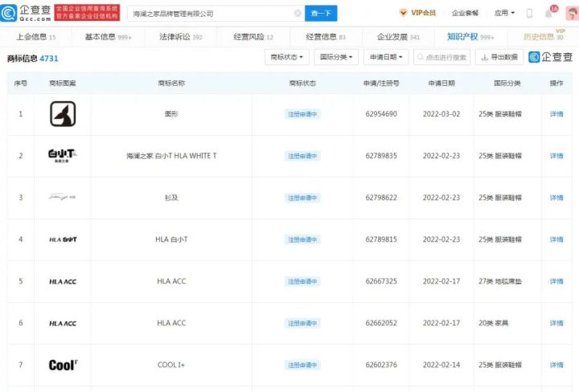Select the 知识产权 tab
This screenshot has height=392, width=579.
coord(470,37)
